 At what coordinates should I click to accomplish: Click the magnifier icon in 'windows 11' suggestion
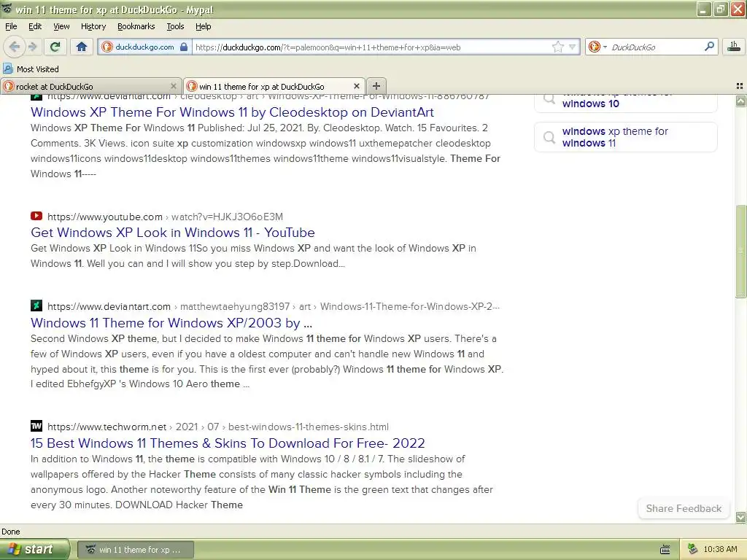pyautogui.click(x=549, y=137)
